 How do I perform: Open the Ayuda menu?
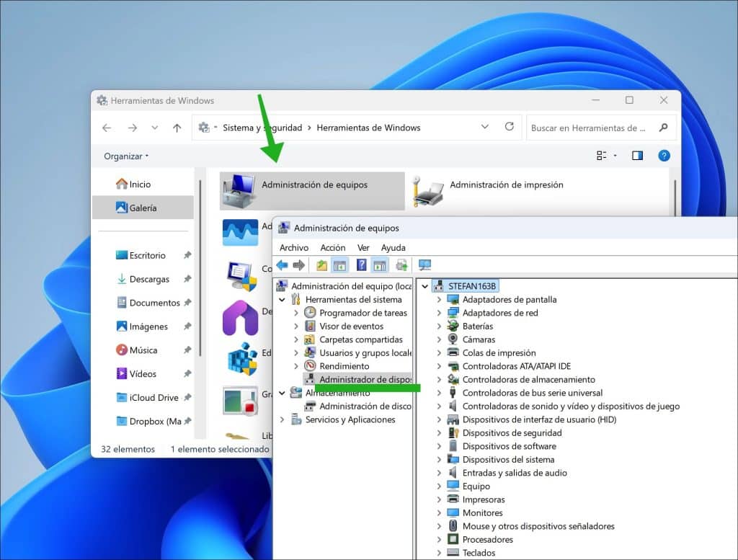tap(393, 247)
